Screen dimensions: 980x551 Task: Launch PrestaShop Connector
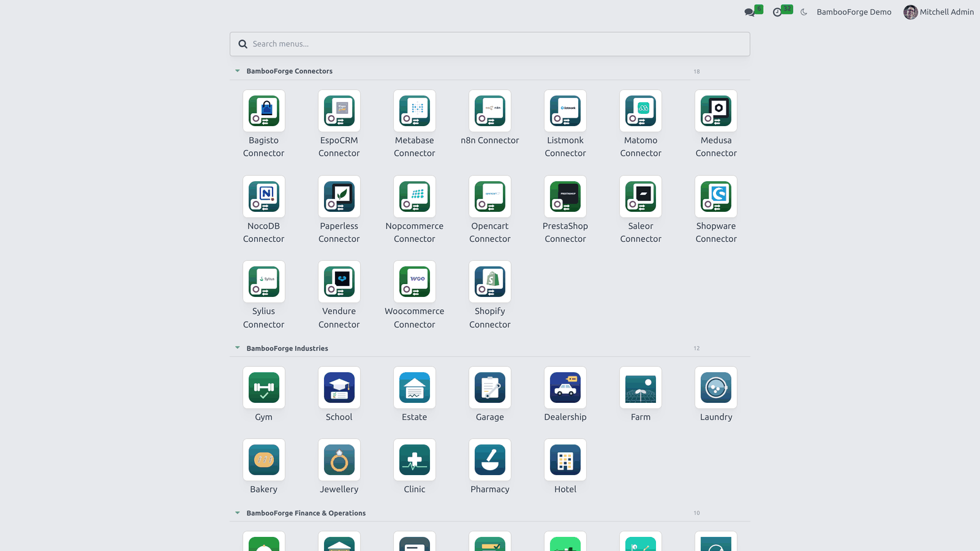click(565, 197)
